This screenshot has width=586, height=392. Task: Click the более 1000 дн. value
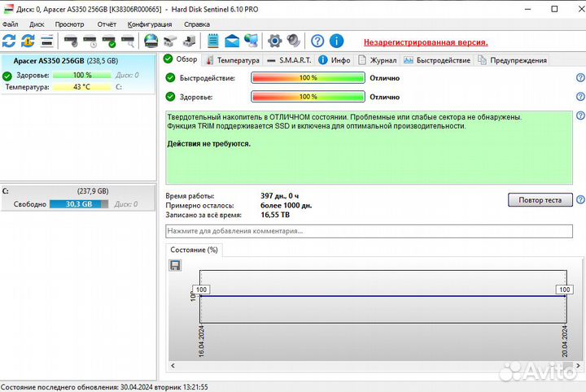286,205
